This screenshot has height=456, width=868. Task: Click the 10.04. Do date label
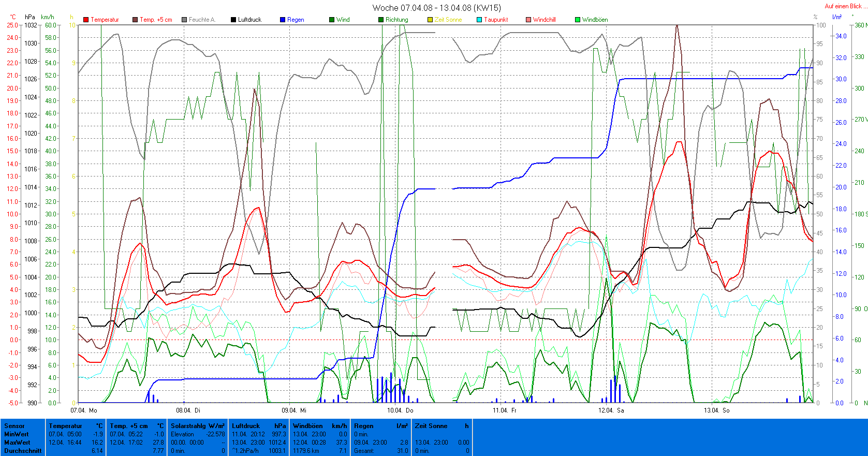point(401,410)
